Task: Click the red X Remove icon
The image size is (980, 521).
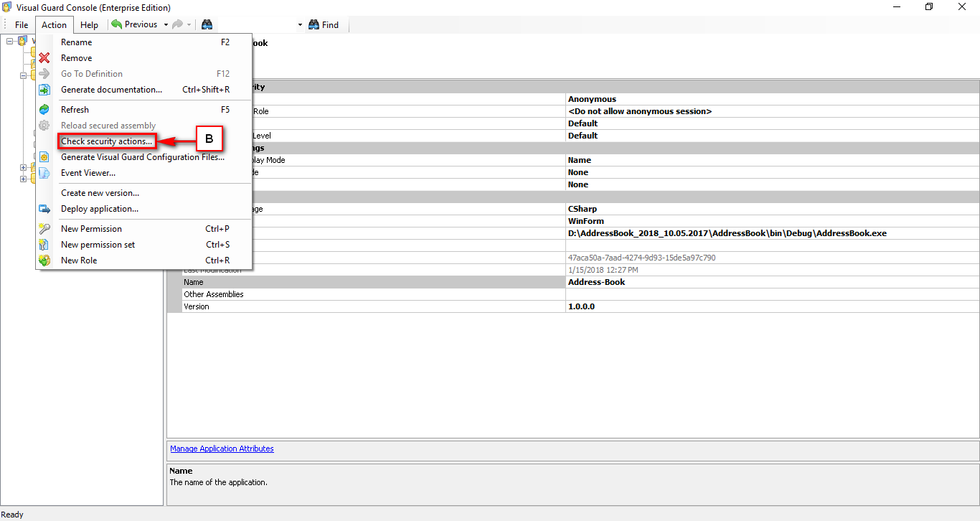Action: coord(44,58)
